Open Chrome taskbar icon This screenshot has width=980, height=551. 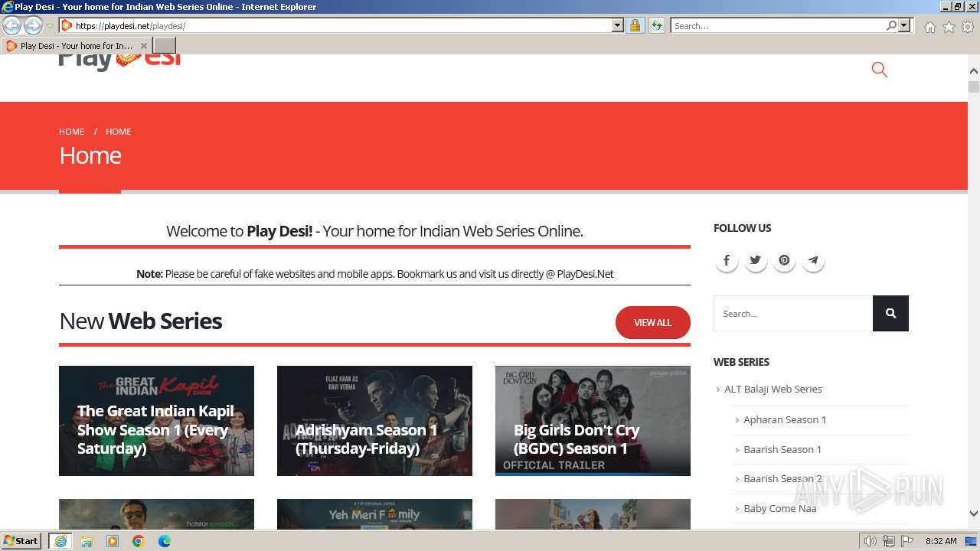(x=139, y=541)
